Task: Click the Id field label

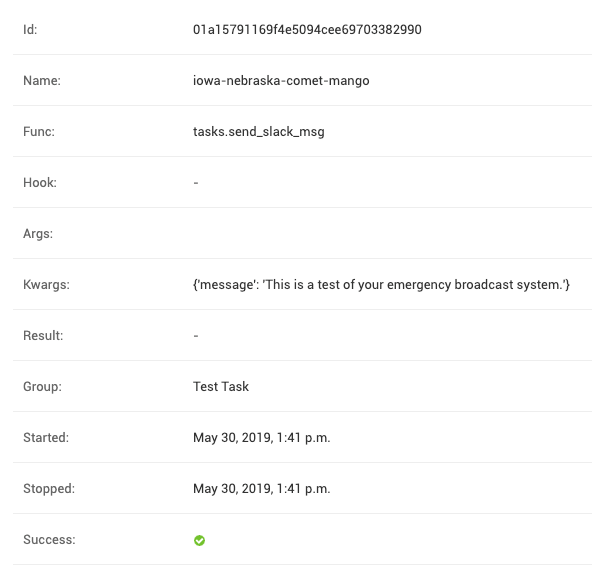Action: 30,29
